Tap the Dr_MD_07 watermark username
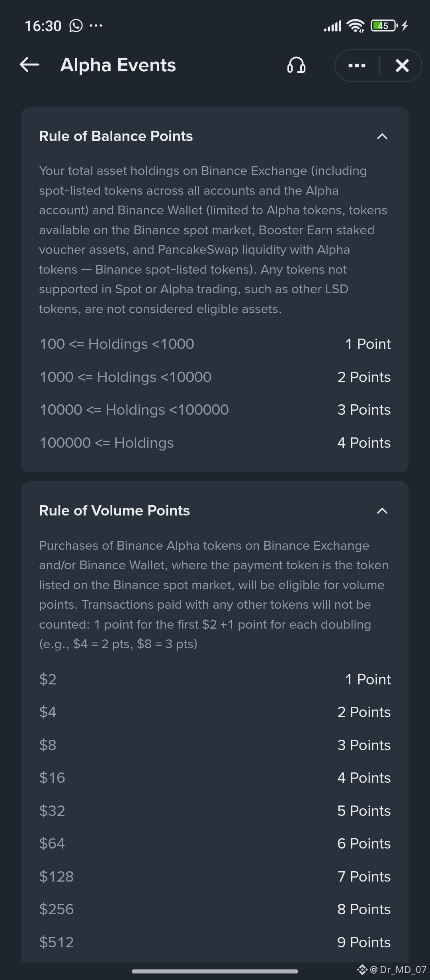 (398, 970)
